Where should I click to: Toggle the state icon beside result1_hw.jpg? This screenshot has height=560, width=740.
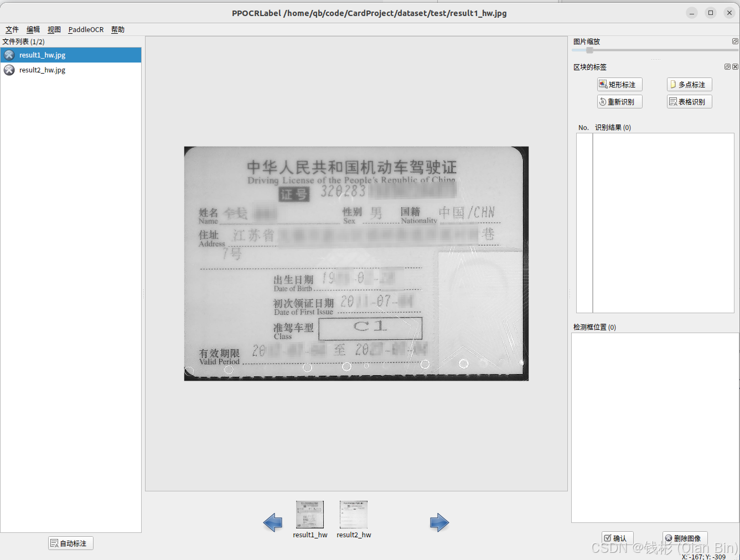[x=9, y=55]
